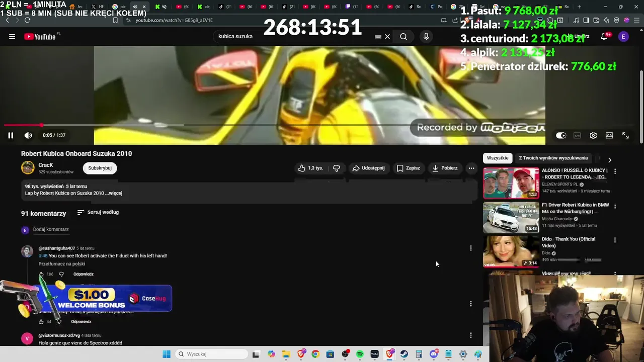644x362 pixels.
Task: Open Discord from the taskbar
Action: (x=434, y=354)
